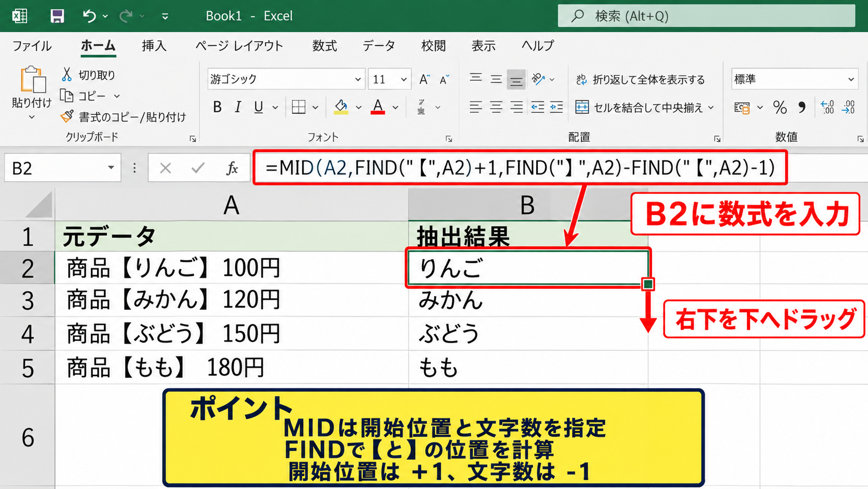Click the comma style icon
Viewport: 868px width, 489px height.
802,108
